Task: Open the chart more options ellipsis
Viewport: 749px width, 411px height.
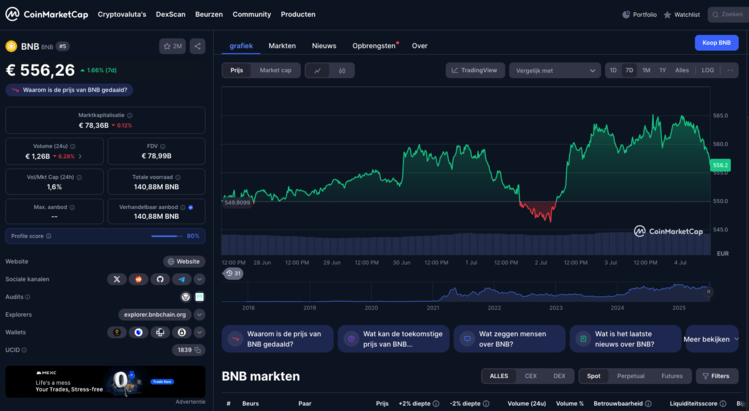Action: pos(730,70)
